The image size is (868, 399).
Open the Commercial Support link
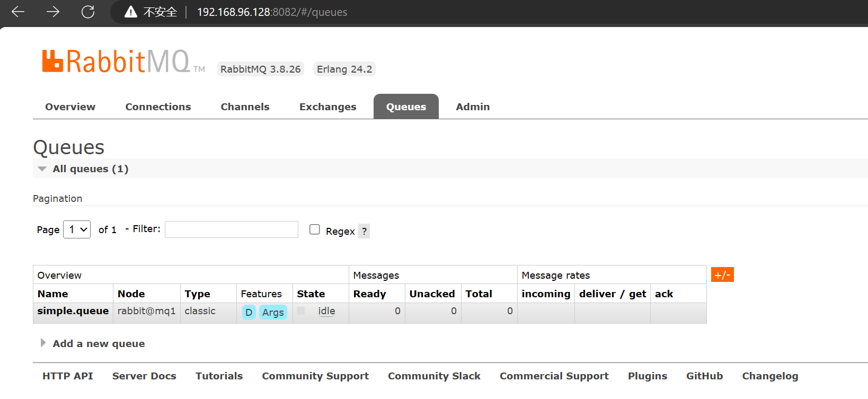[x=554, y=376]
